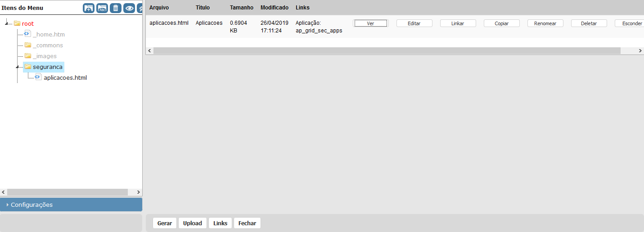Image resolution: width=644 pixels, height=232 pixels.
Task: Select the seguranca folder in tree
Action: click(48, 67)
